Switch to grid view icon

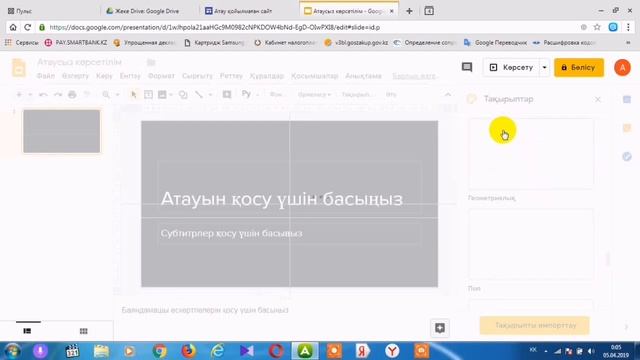[84, 331]
